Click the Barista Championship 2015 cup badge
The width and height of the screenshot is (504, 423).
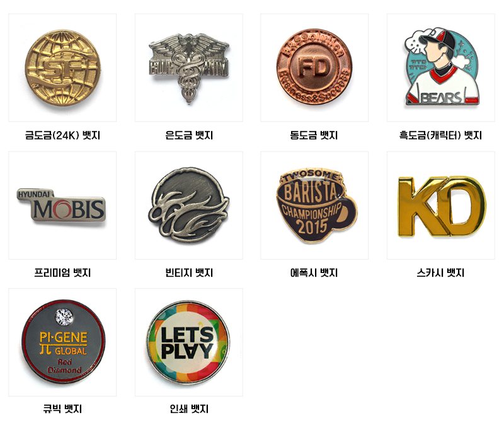(x=314, y=206)
